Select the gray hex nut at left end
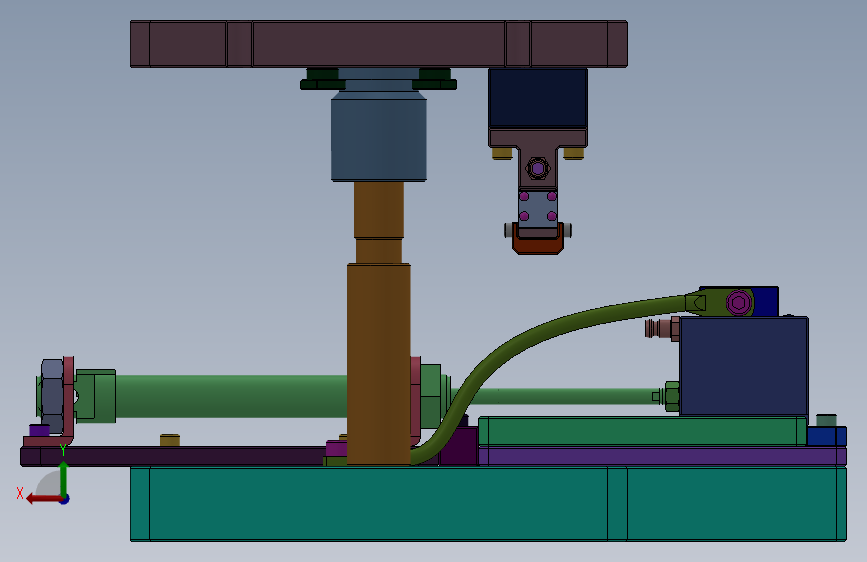 click(x=52, y=395)
